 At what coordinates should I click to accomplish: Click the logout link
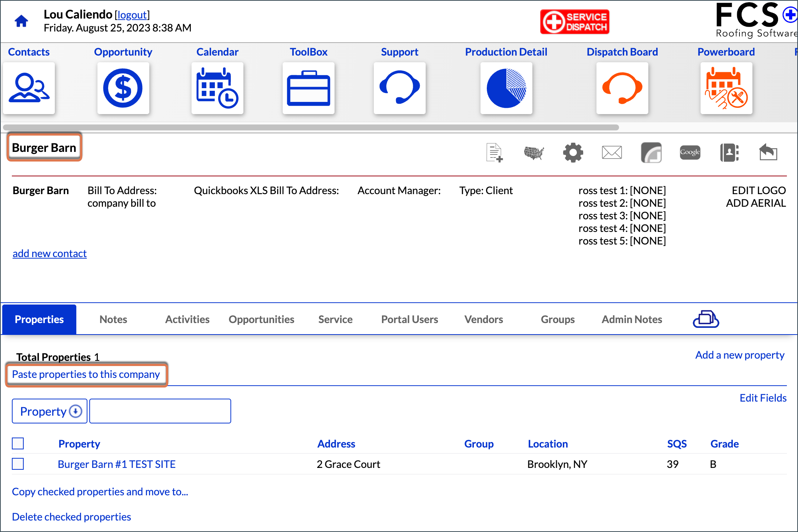coord(132,15)
